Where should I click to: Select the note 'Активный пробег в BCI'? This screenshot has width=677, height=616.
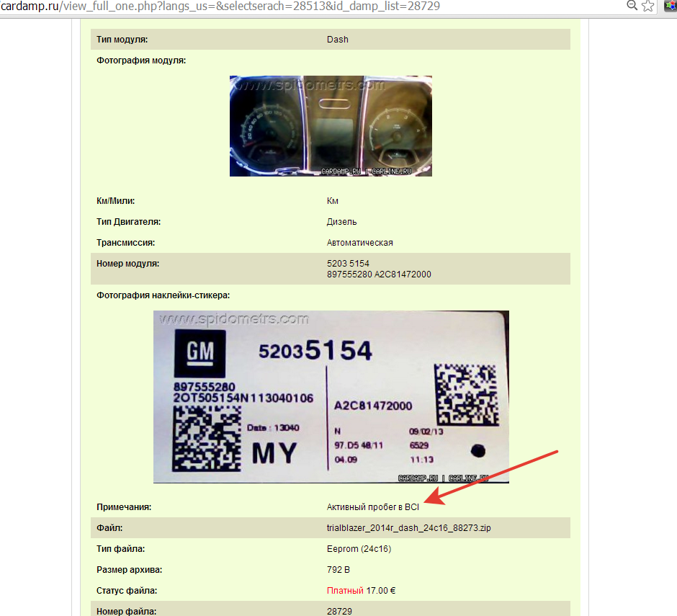[x=373, y=507]
